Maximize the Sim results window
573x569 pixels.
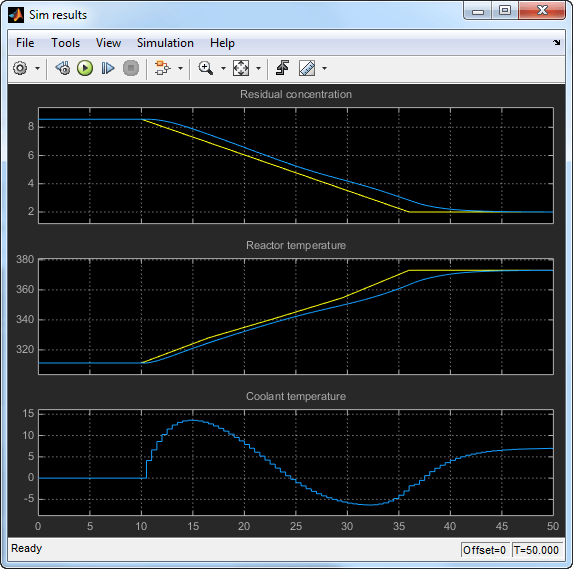(505, 11)
